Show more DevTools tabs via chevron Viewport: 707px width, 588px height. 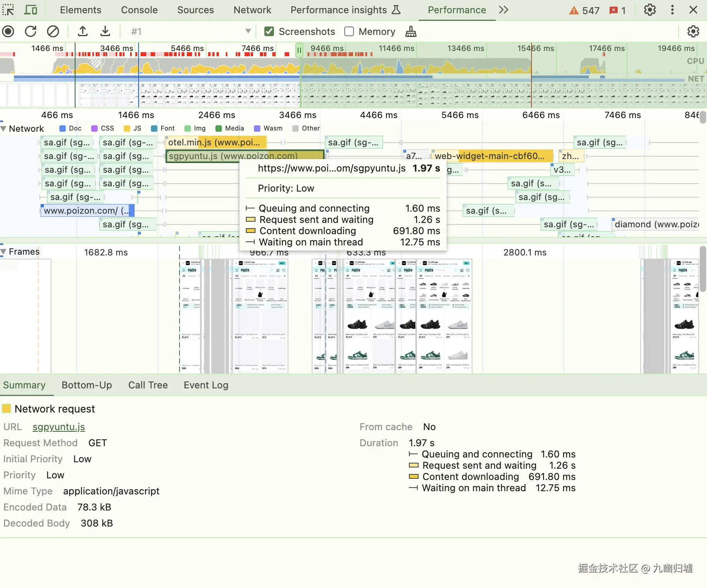[503, 10]
